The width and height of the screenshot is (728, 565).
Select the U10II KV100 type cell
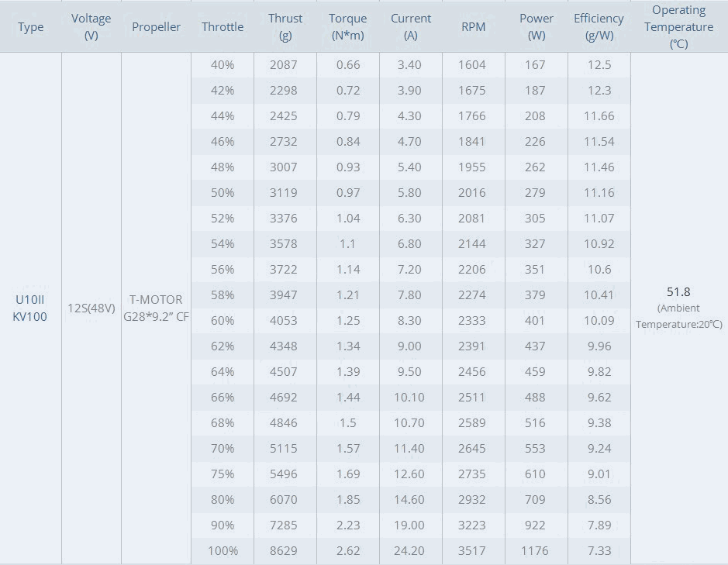coord(30,308)
